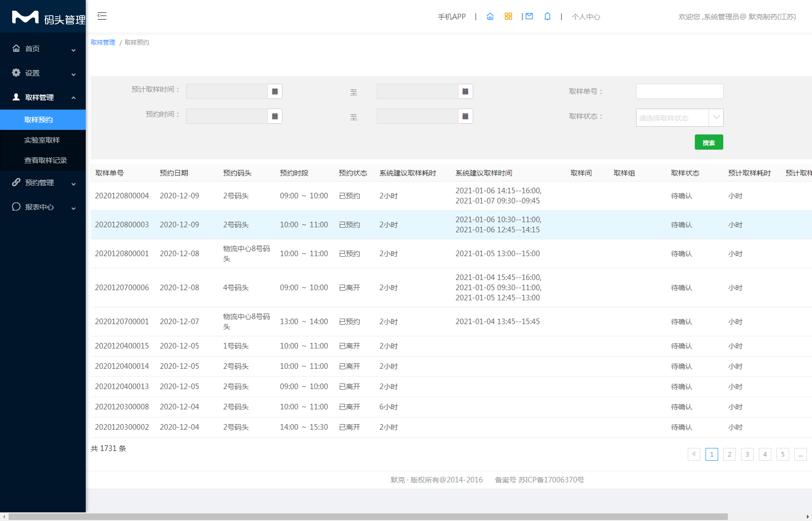Image resolution: width=812 pixels, height=521 pixels.
Task: Open 报表中心 sidebar menu
Action: click(43, 207)
